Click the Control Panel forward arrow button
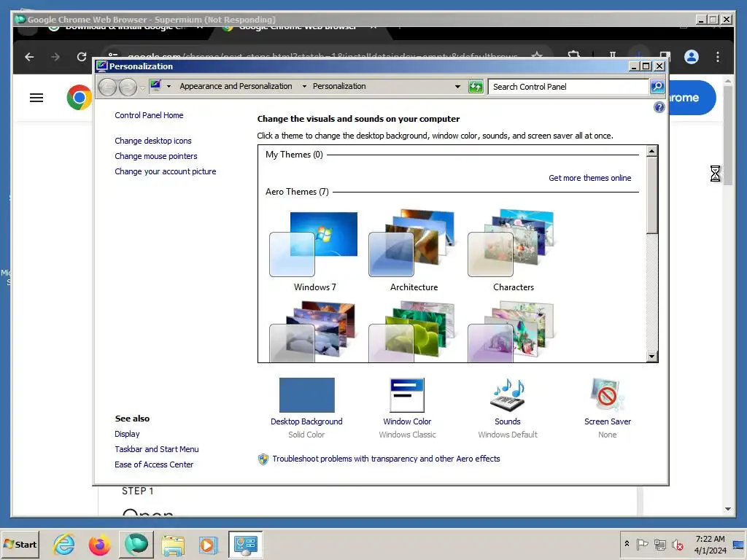This screenshot has height=560, width=747. coord(128,87)
